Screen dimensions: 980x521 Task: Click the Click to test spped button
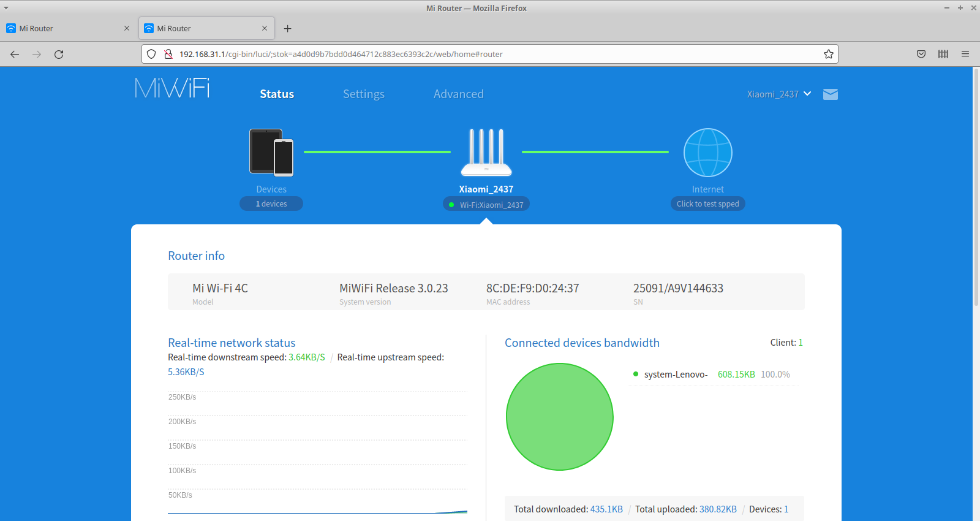point(708,203)
